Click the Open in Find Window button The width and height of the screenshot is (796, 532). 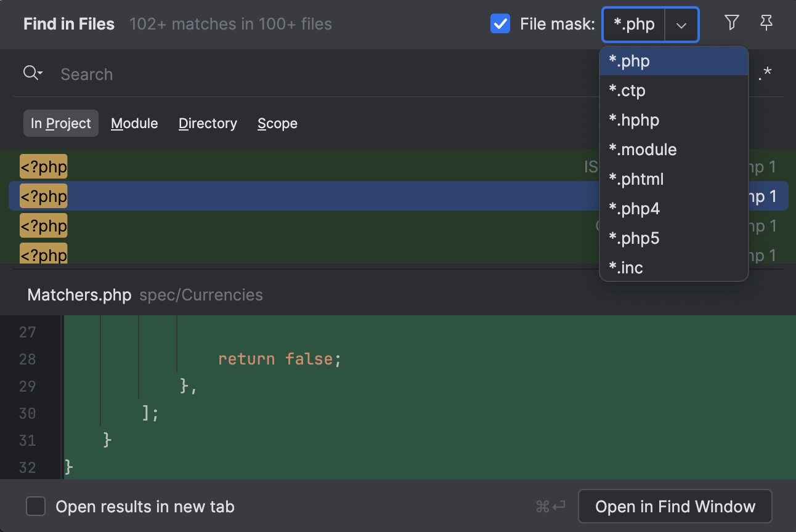click(x=675, y=507)
